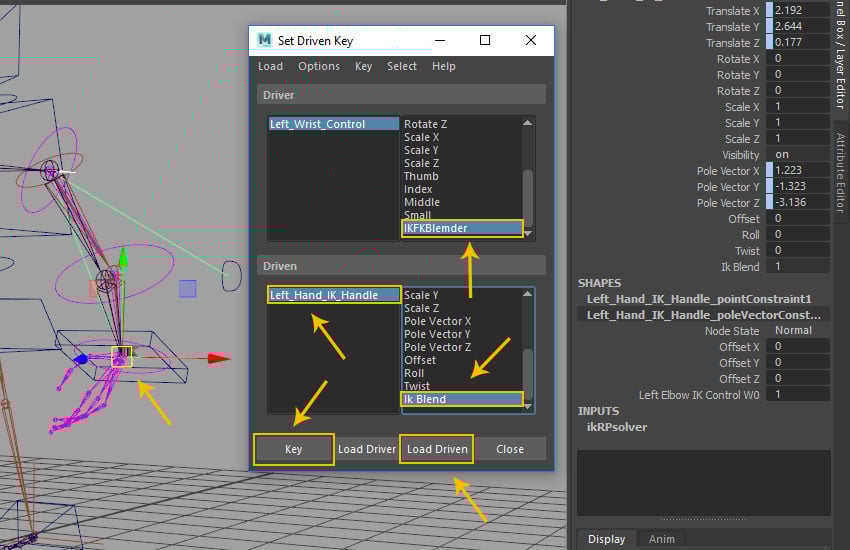Image resolution: width=850 pixels, height=550 pixels.
Task: Switch to the Display tab
Action: (x=606, y=539)
